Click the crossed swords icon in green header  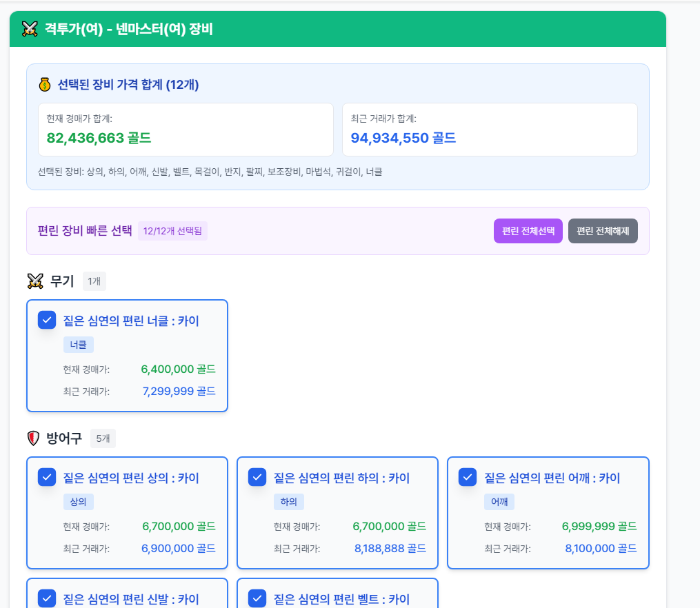point(29,29)
